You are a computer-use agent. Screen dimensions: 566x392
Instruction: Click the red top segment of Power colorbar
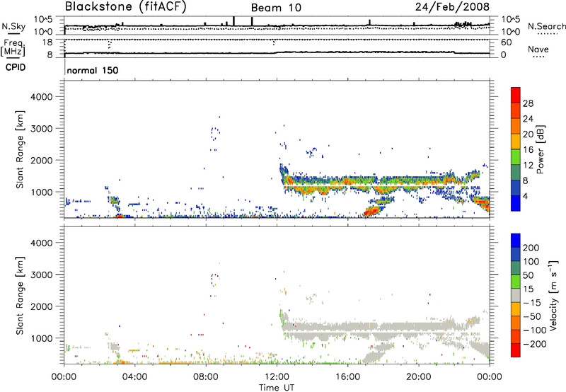516,95
